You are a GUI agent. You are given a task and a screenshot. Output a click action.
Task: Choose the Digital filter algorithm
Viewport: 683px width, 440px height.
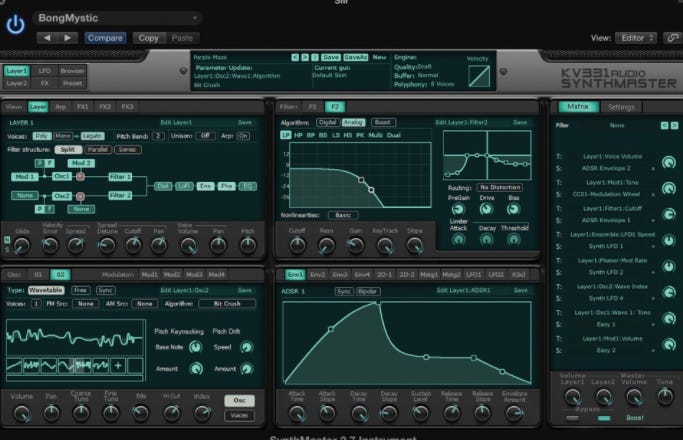point(328,122)
